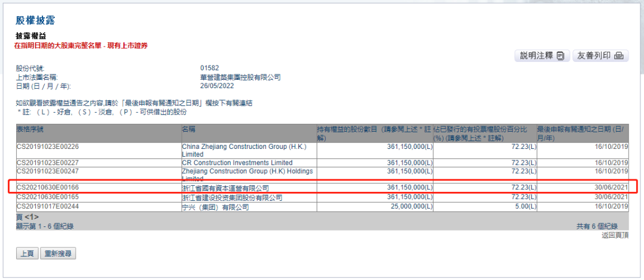
Task: Click China Zhejiang Construction Group (H.K.) Limited name
Action: [x=244, y=150]
